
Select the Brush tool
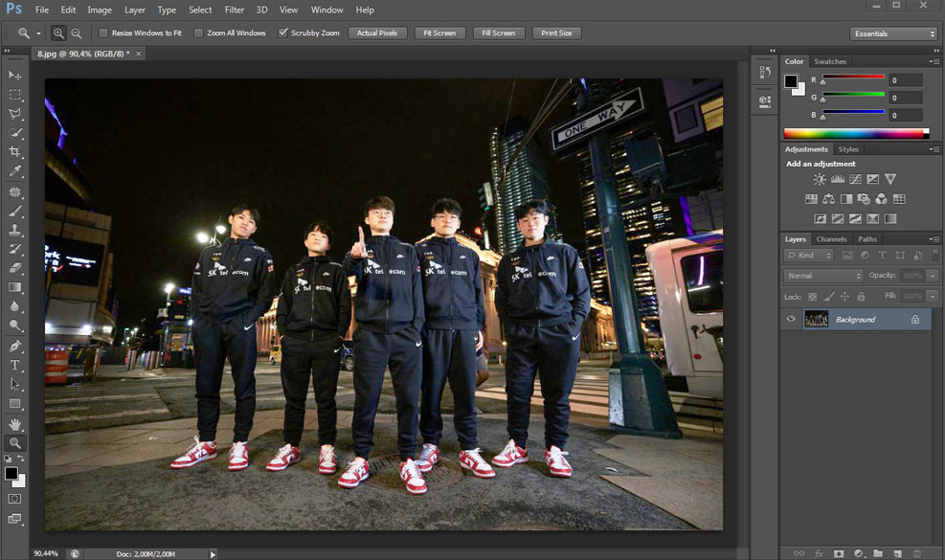coord(15,211)
